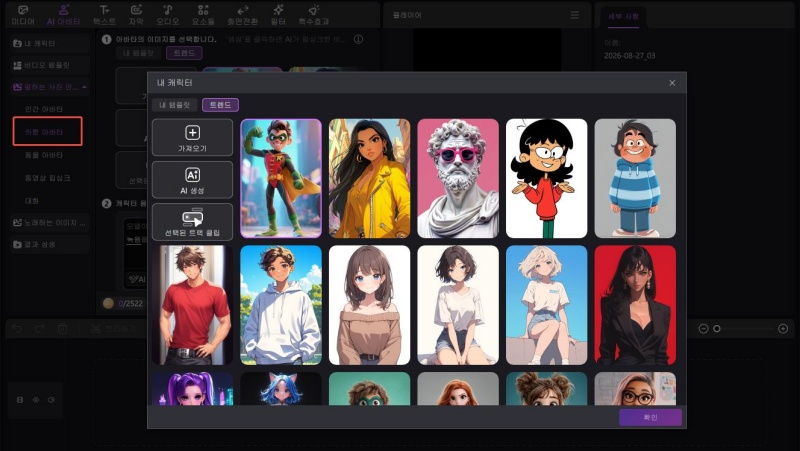
Task: Open 내 캐릭터 in the sidebar
Action: tap(49, 43)
